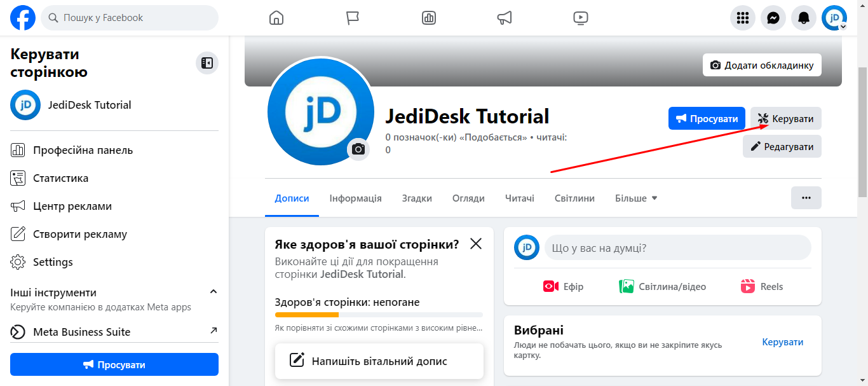Go to Home feed icon in the top nav
868x386 pixels.
click(x=276, y=18)
